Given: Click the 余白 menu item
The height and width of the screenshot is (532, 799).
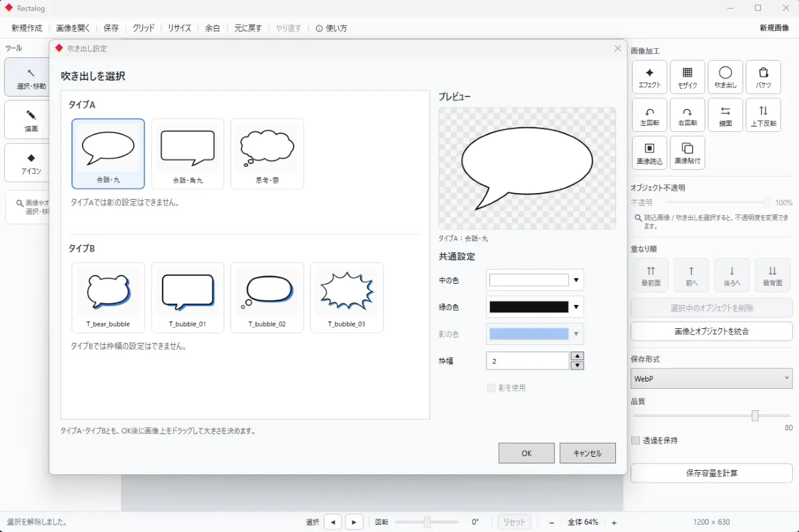Looking at the screenshot, I should pos(212,28).
